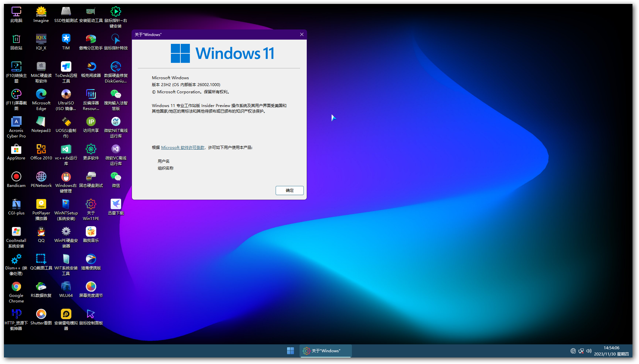Screen dimensions: 639x364
Task: Launch the TIM desktop shortcut
Action: click(x=66, y=42)
